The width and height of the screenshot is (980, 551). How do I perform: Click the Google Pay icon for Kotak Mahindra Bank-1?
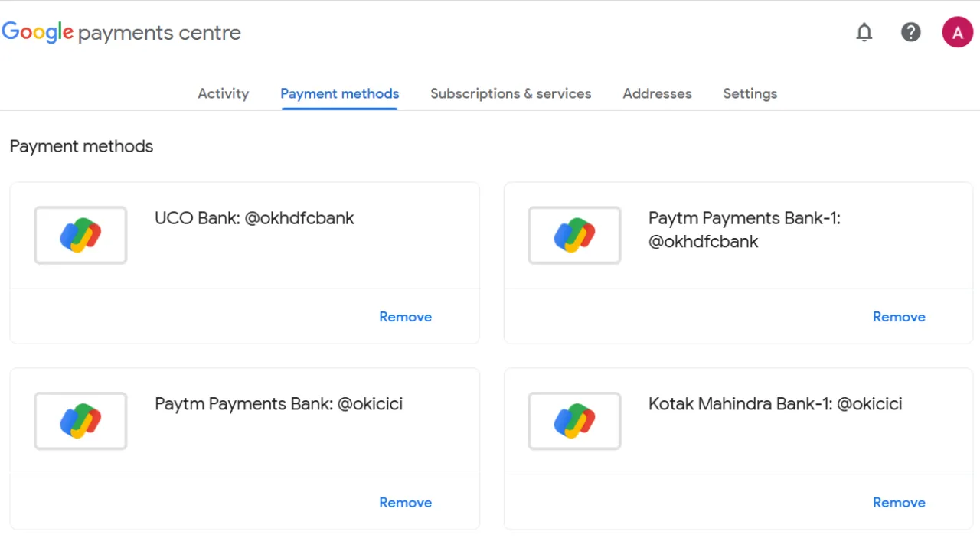coord(574,421)
